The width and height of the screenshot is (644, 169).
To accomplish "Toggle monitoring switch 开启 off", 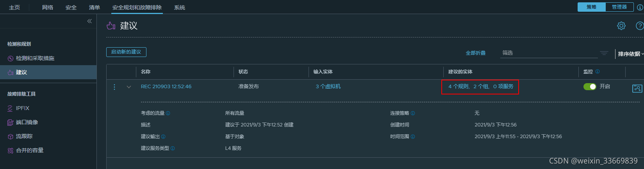I will [x=590, y=86].
